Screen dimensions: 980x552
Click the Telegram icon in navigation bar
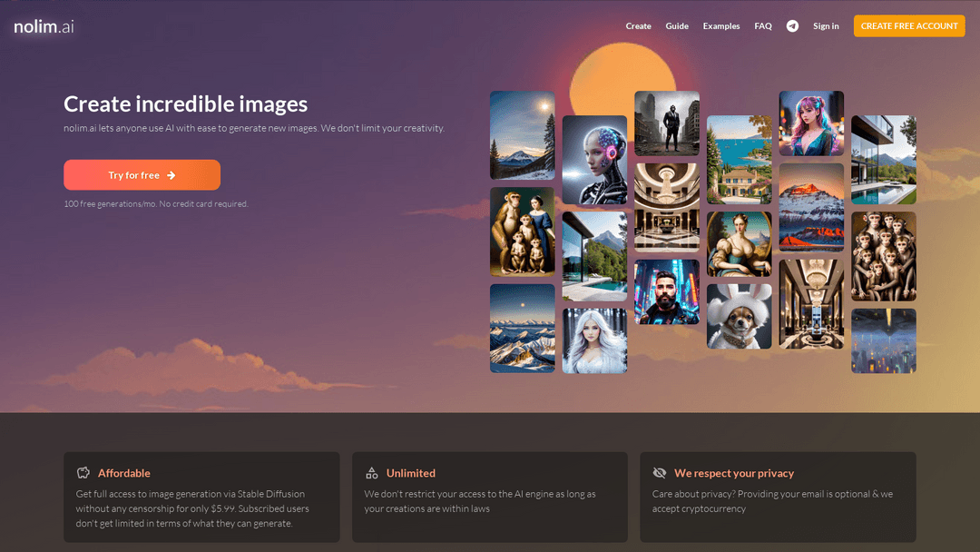coord(792,25)
